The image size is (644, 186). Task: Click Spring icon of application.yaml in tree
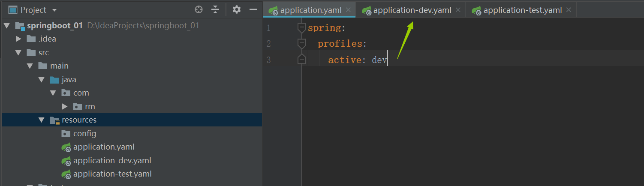(66, 147)
